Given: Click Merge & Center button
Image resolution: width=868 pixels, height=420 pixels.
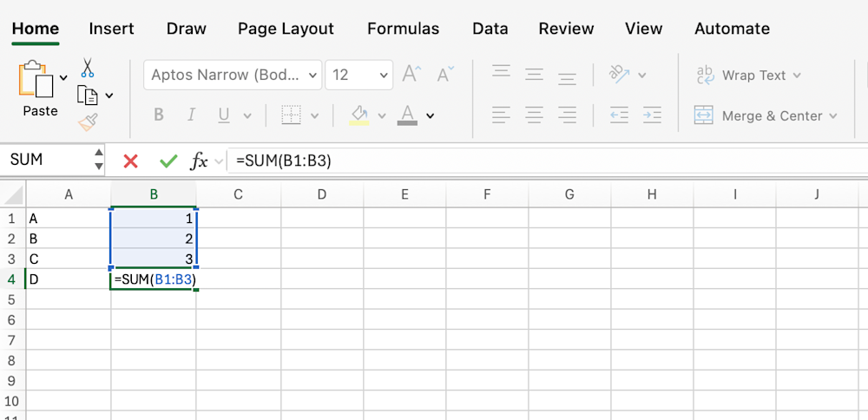Looking at the screenshot, I should [759, 115].
